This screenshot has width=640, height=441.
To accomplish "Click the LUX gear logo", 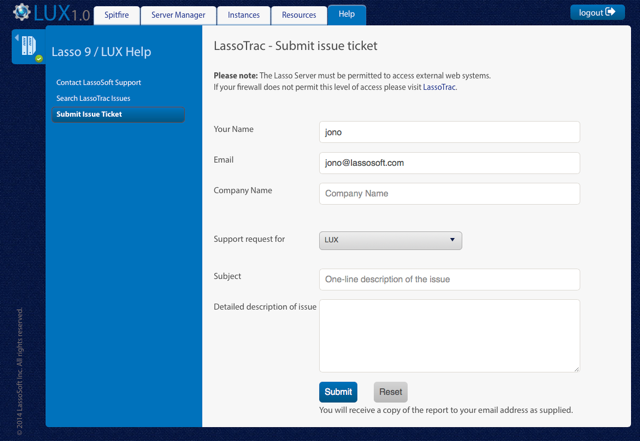I will [21, 14].
